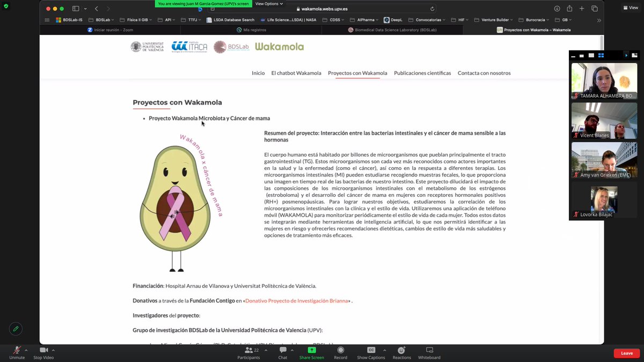Select Proyectos con Wakamola browser tab
Screen dimensions: 644x362
pos(533,29)
